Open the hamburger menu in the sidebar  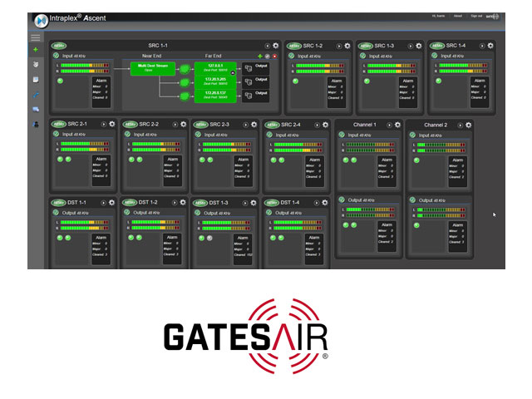tap(35, 37)
